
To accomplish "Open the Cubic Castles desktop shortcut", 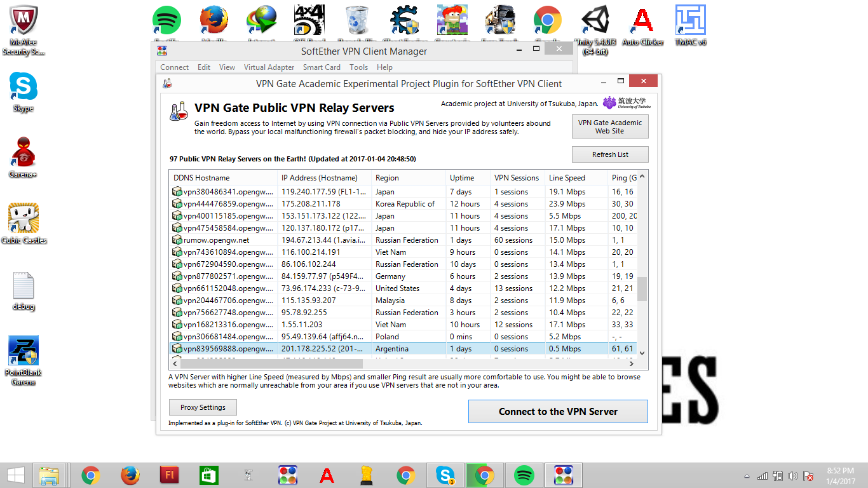I will [24, 224].
